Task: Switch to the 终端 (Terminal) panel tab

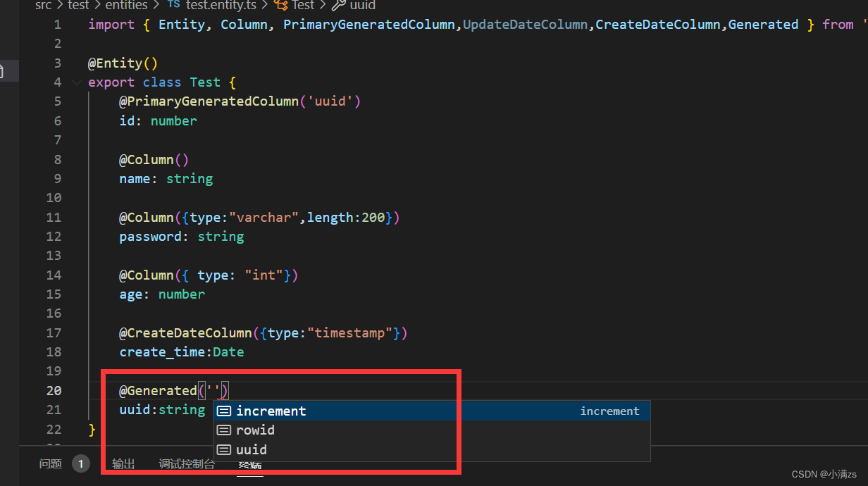Action: [250, 465]
